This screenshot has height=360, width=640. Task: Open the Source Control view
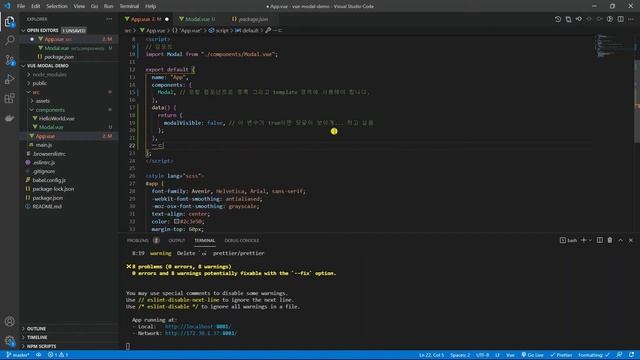9,60
